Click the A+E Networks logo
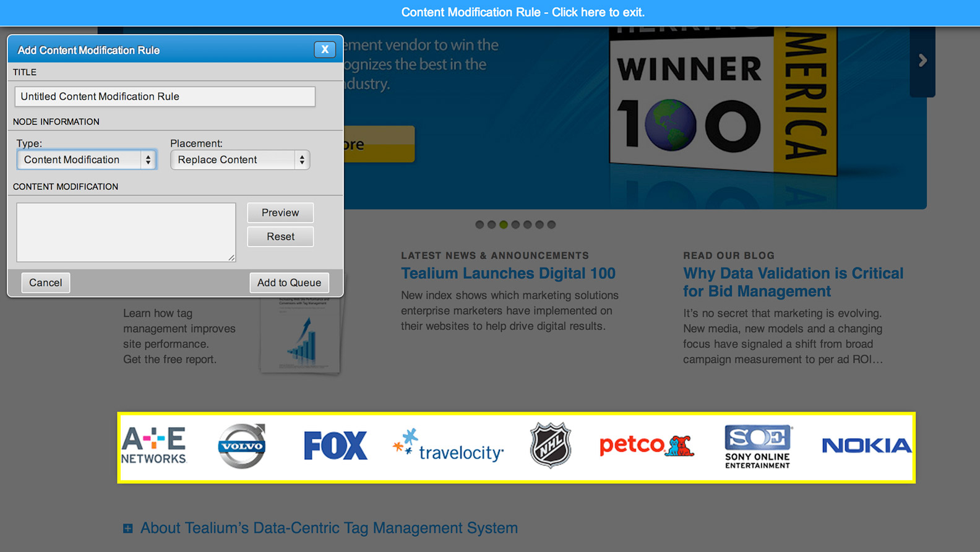 pyautogui.click(x=154, y=445)
